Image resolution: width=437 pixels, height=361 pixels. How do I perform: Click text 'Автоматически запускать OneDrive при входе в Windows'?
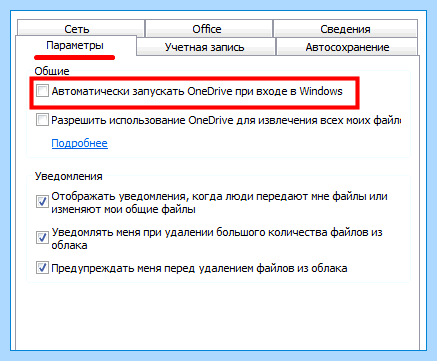pos(197,91)
